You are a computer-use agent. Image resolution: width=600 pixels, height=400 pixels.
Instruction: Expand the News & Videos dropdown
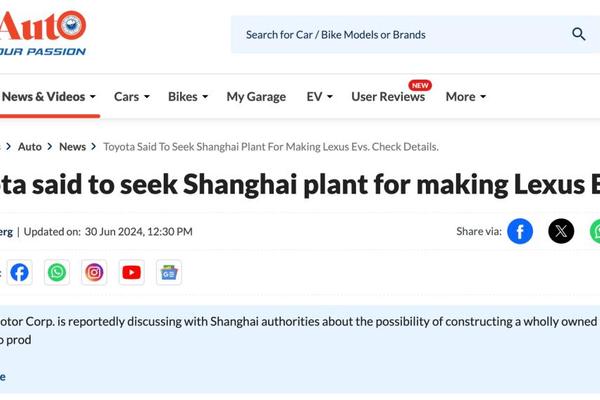click(48, 96)
